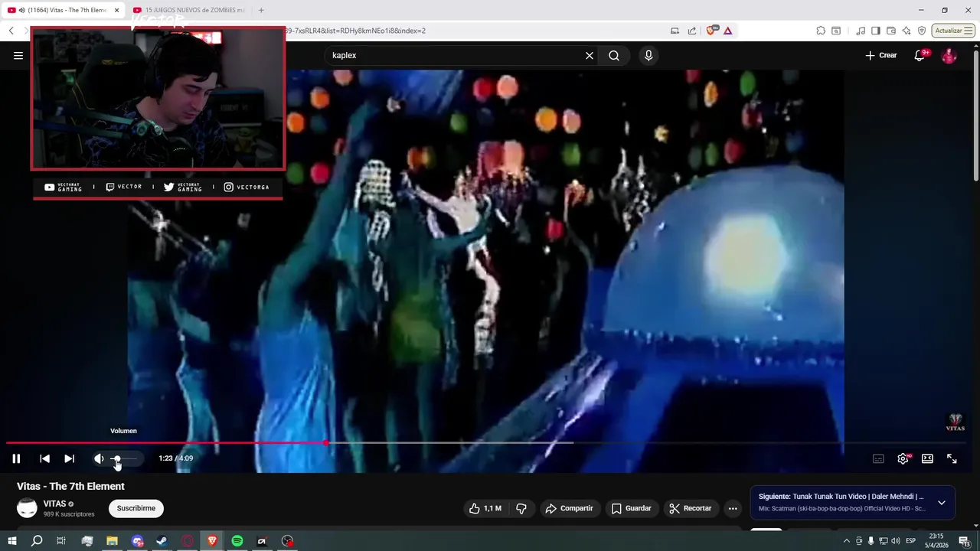Viewport: 980px width, 551px height.
Task: Open the VITAS channel avatar
Action: 27,508
